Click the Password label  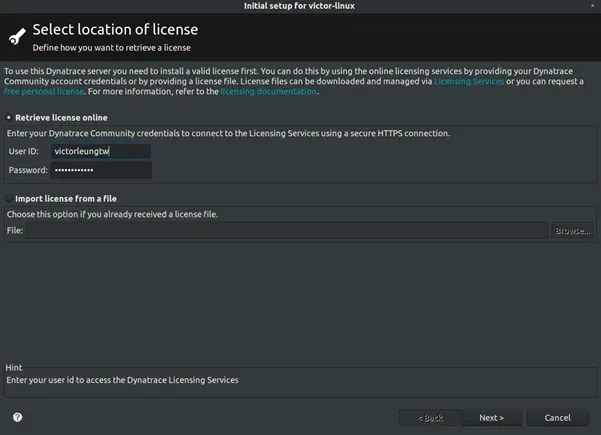27,170
